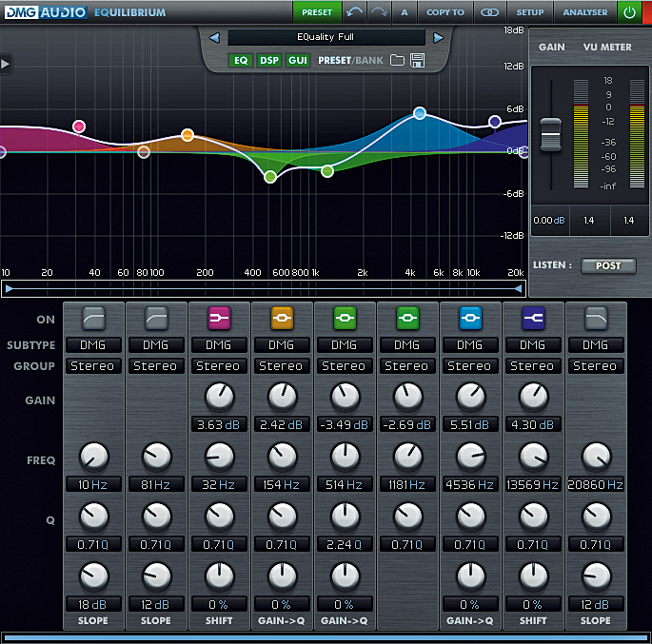
Task: Open subtype DMG dropdown for 10 Hz band
Action: pyautogui.click(x=93, y=345)
